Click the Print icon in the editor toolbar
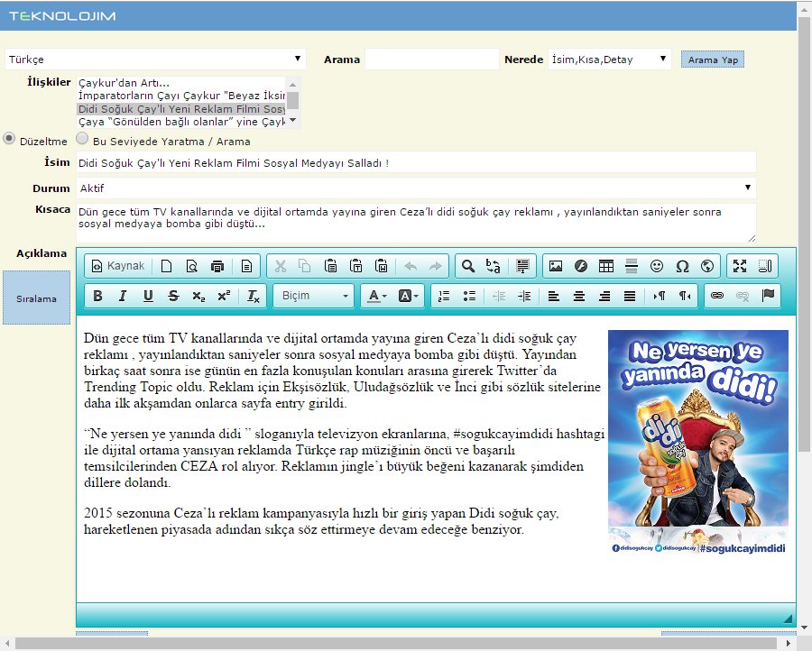This screenshot has width=812, height=651. (217, 266)
